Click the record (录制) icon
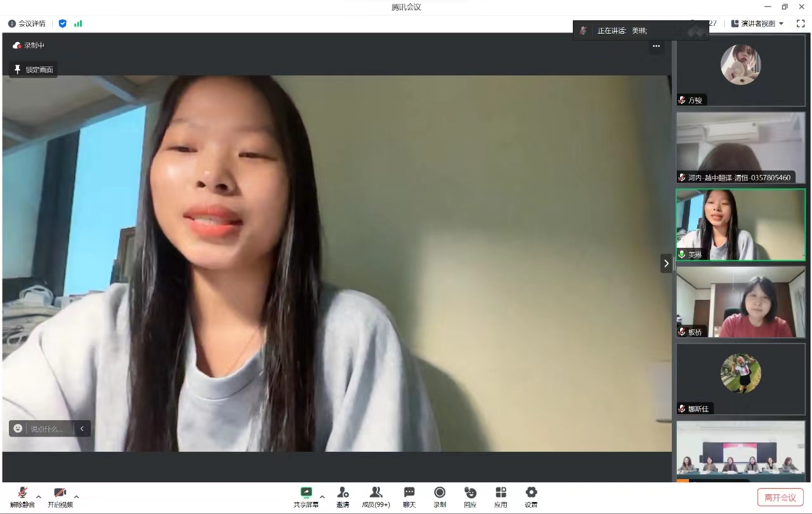This screenshot has height=514, width=812. [440, 496]
